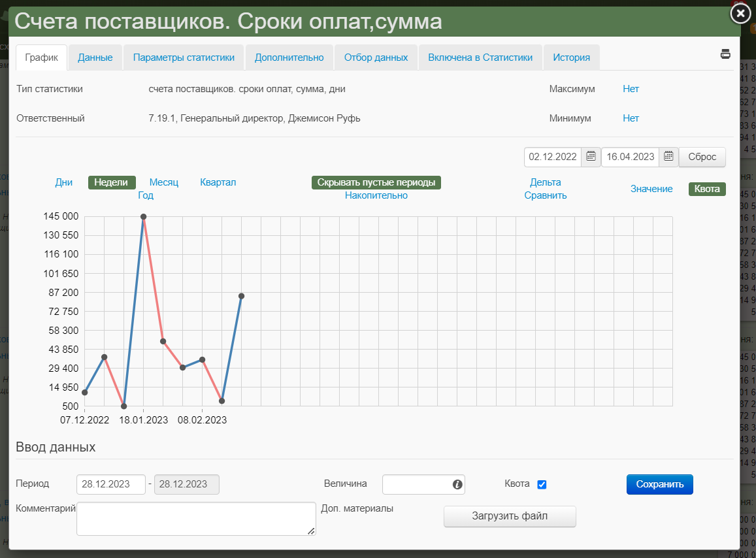Click info icon in Величина field

click(457, 484)
